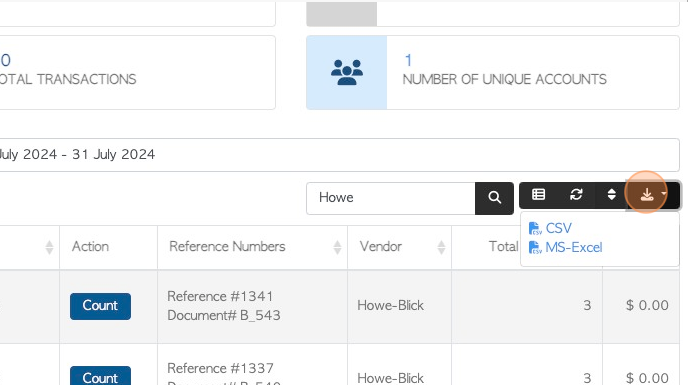
Task: Sort by Reference Numbers column arrows
Action: pos(337,247)
